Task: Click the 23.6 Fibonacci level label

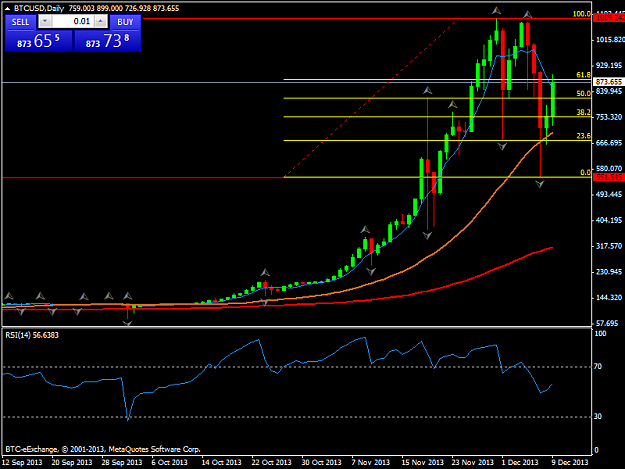Action: 584,136
